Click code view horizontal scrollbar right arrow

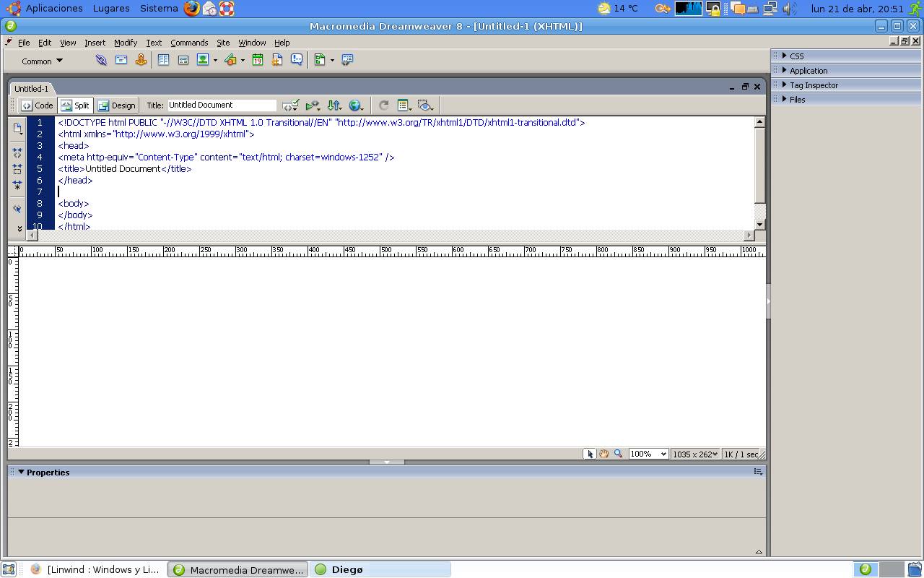tap(749, 235)
